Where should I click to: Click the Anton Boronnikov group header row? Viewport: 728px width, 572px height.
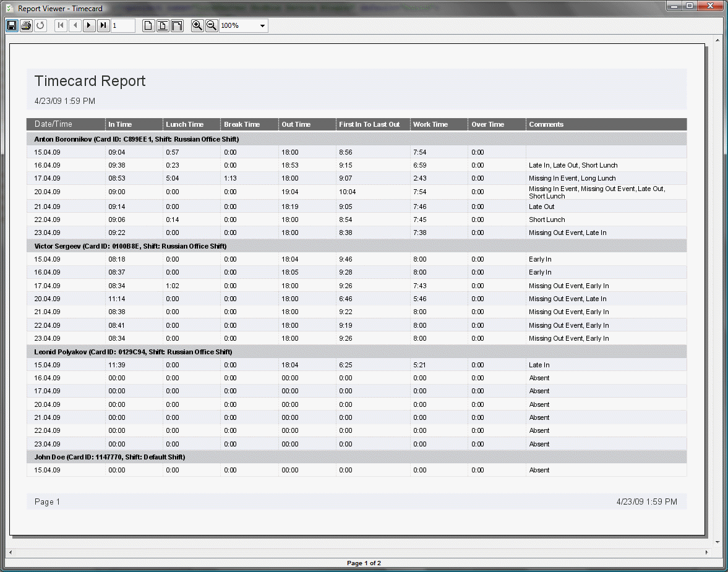point(356,139)
